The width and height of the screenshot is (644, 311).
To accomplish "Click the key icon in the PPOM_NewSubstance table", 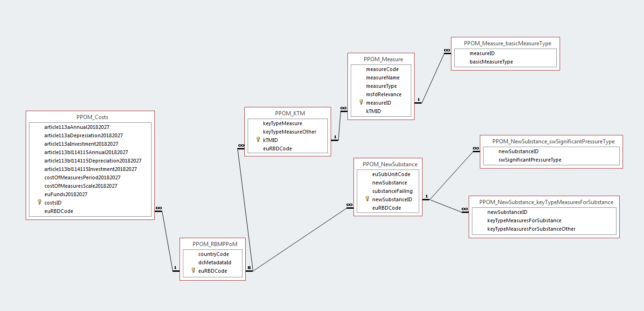I will (367, 199).
